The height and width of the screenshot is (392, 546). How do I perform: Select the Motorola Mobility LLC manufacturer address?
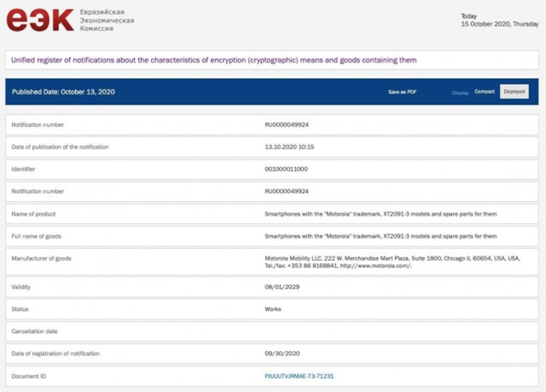[x=392, y=262]
